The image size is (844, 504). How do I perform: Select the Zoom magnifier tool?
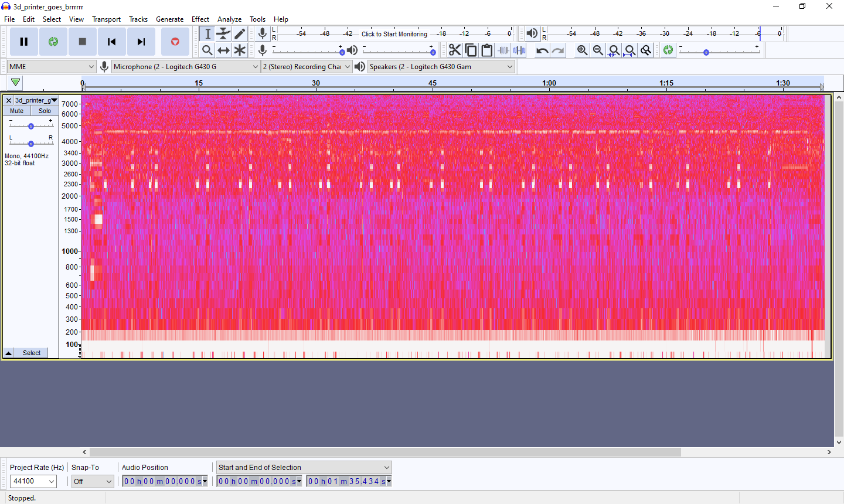[x=207, y=50]
